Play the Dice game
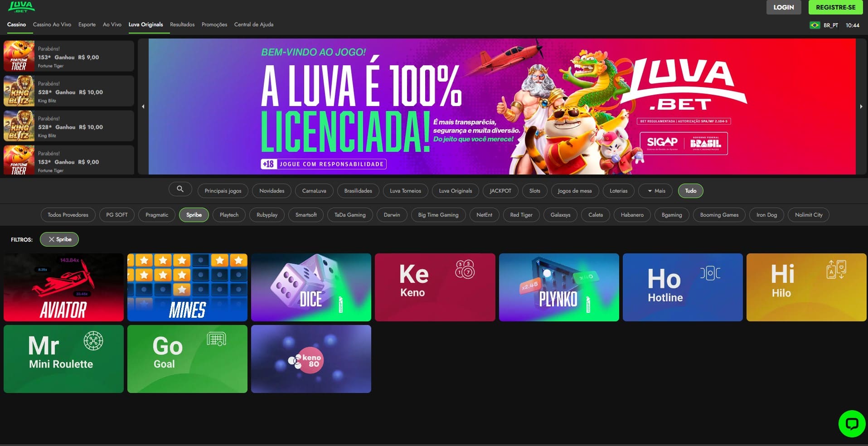Viewport: 868px width, 446px height. (311, 287)
